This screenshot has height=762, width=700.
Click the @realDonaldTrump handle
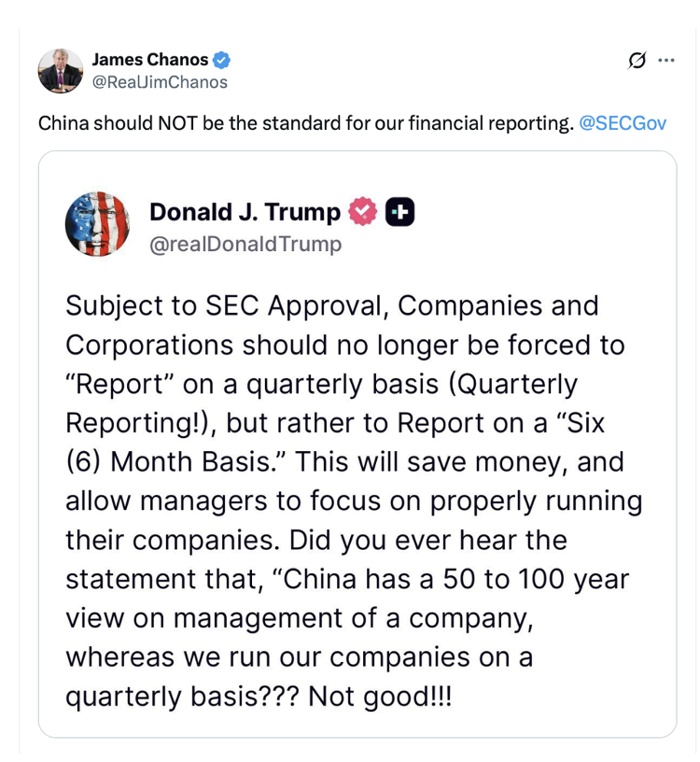coord(245,245)
